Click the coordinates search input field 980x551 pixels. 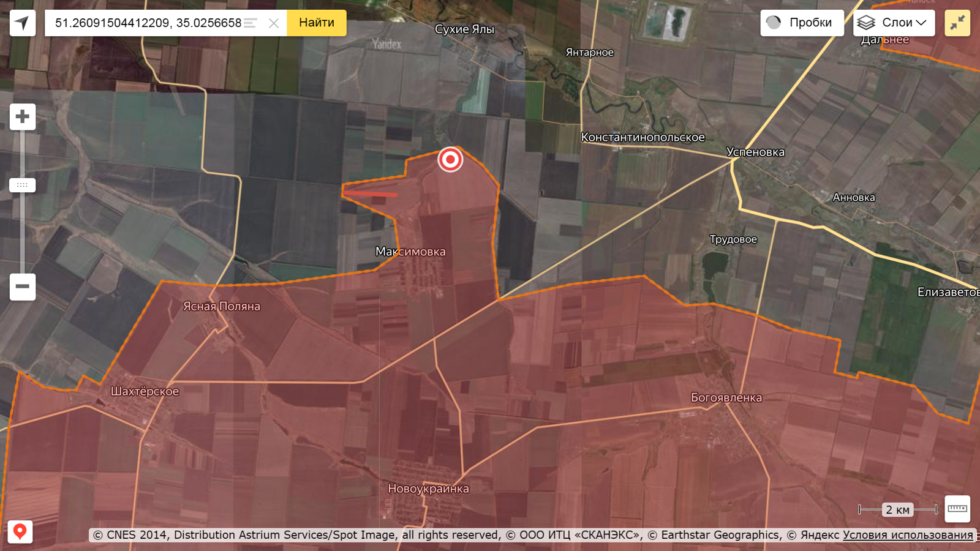[x=147, y=23]
